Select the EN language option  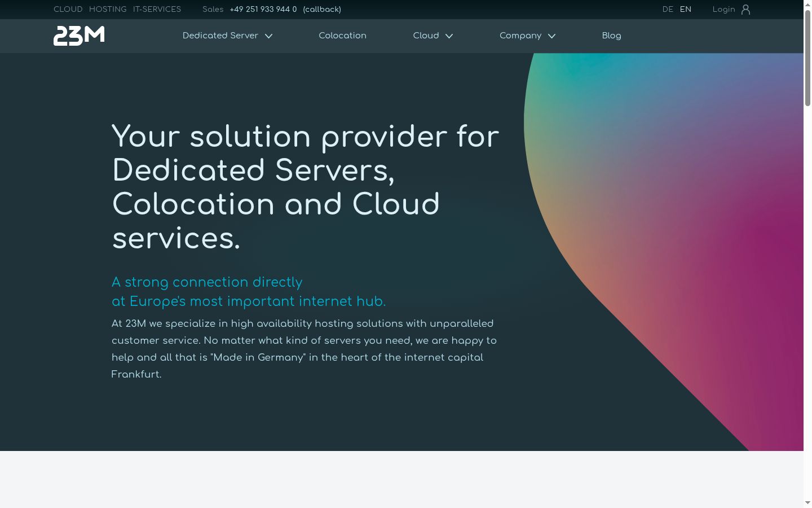pyautogui.click(x=686, y=10)
